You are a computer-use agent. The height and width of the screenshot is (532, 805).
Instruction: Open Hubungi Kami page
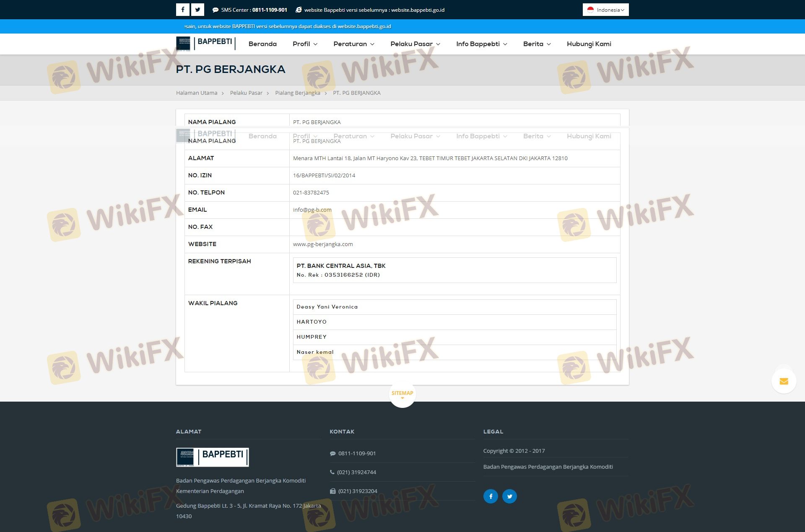point(589,44)
